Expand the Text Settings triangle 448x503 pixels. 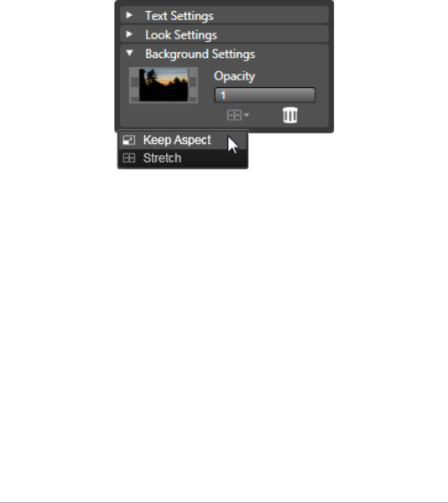click(x=129, y=15)
